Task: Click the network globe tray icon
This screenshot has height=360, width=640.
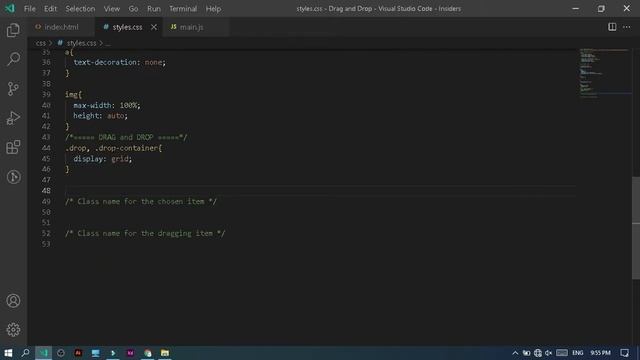Action: pyautogui.click(x=538, y=353)
